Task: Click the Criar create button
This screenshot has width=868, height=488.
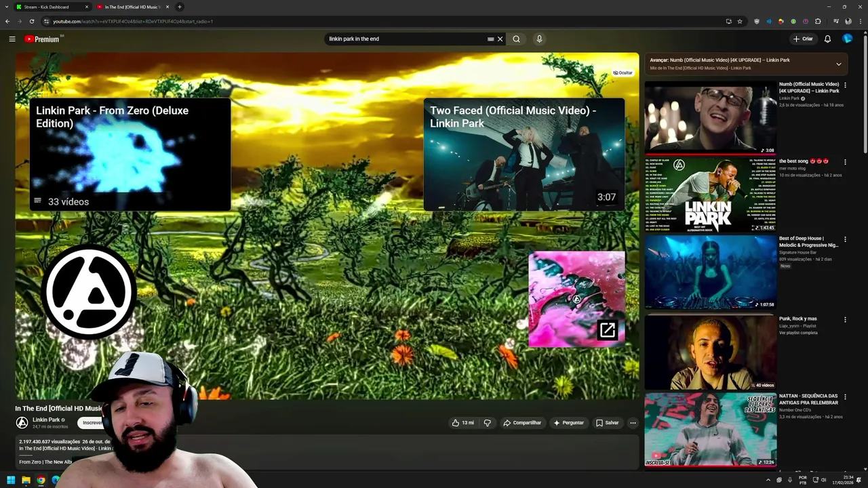Action: coord(803,39)
